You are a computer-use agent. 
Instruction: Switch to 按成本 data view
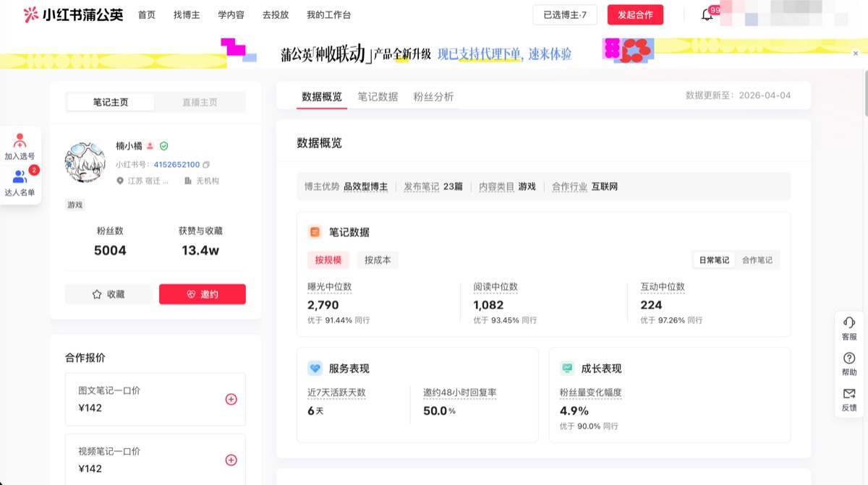pyautogui.click(x=377, y=259)
